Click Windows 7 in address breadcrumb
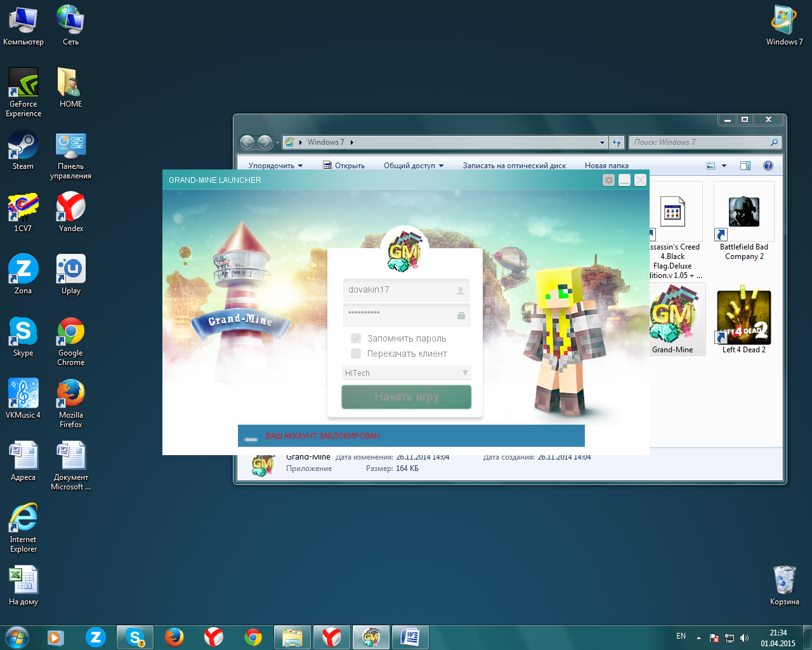 pyautogui.click(x=326, y=142)
